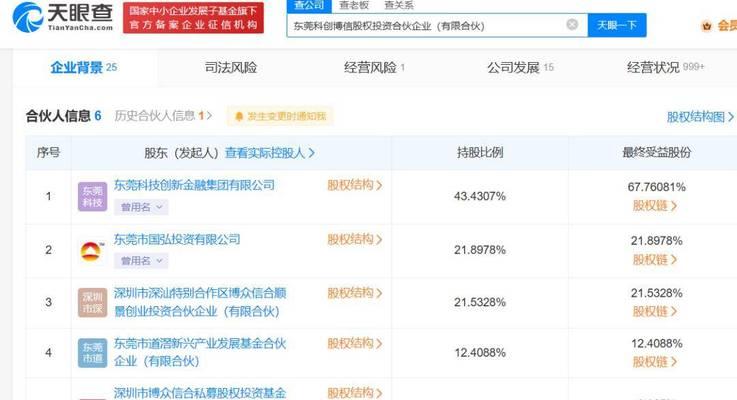Image resolution: width=737 pixels, height=400 pixels.
Task: Open 深圳市博众信合私募股权投资基金 link
Action: click(x=200, y=393)
